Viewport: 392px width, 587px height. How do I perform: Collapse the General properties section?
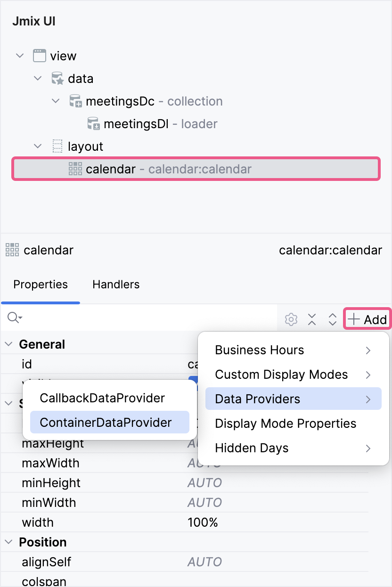(x=8, y=344)
